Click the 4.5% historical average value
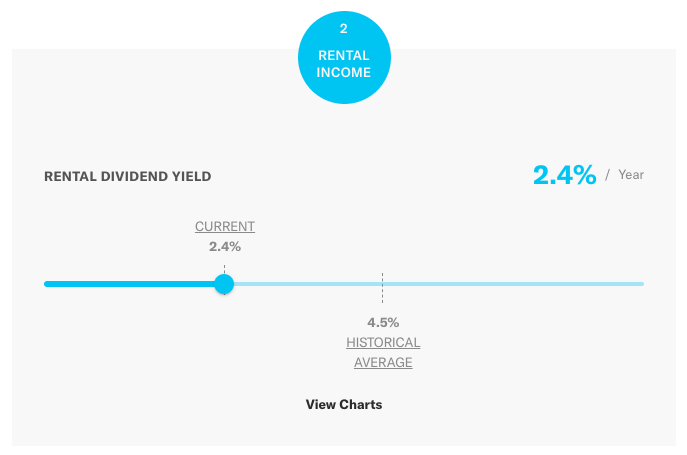687x455 pixels. [x=383, y=322]
